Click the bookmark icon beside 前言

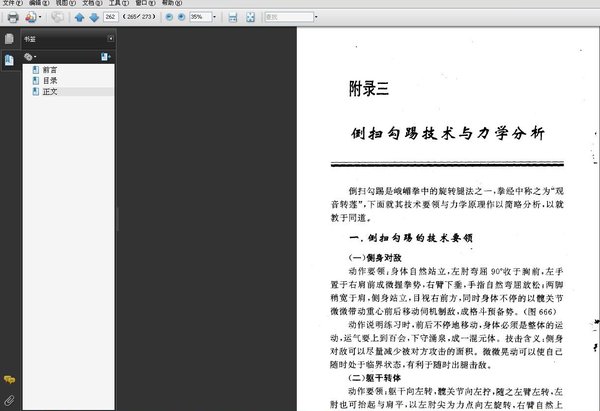36,70
